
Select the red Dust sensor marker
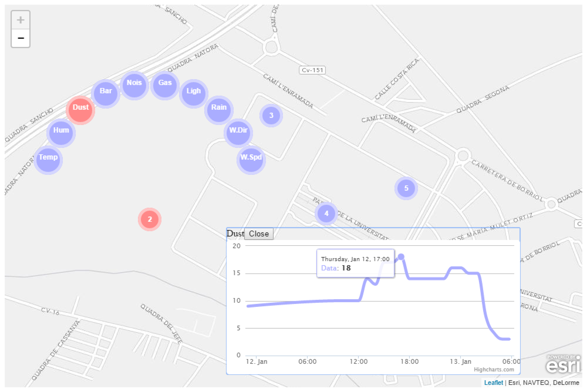80,110
